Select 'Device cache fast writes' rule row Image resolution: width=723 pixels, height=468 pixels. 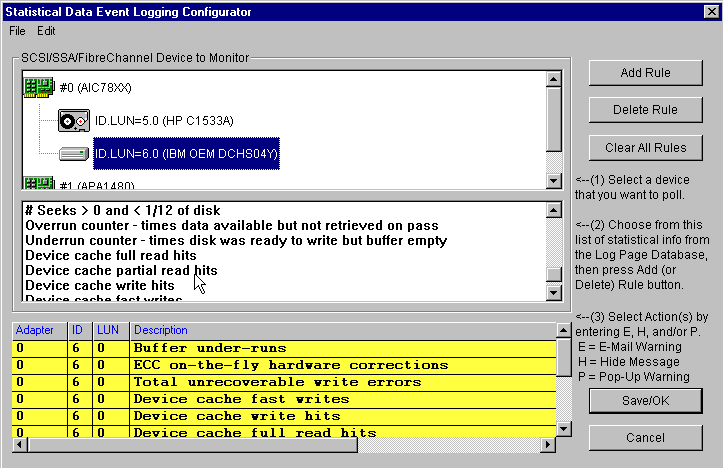[284, 399]
